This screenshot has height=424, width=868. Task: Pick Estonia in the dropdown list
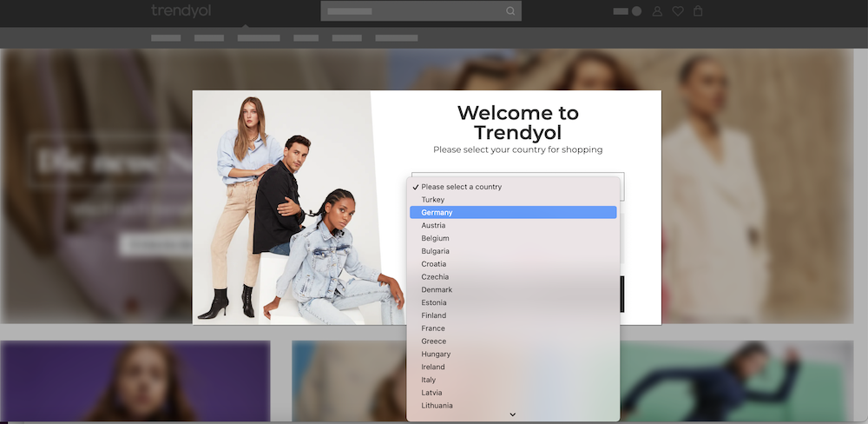[513, 302]
